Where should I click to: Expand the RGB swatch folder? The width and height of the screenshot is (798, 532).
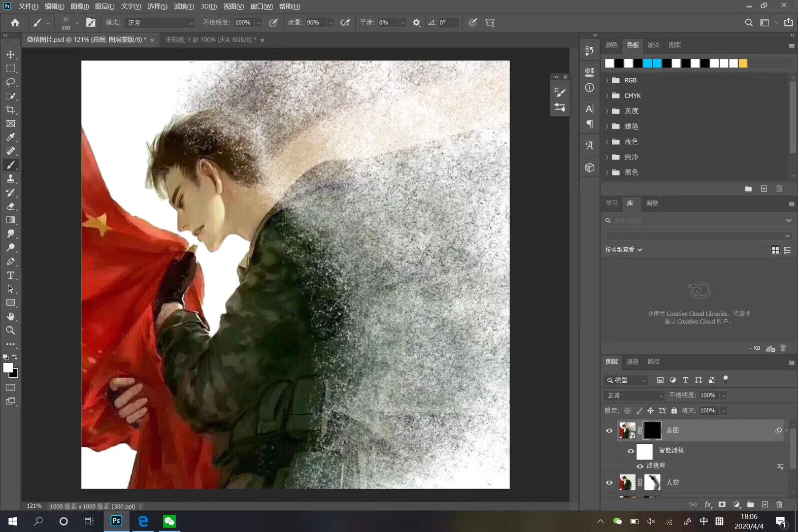point(607,80)
